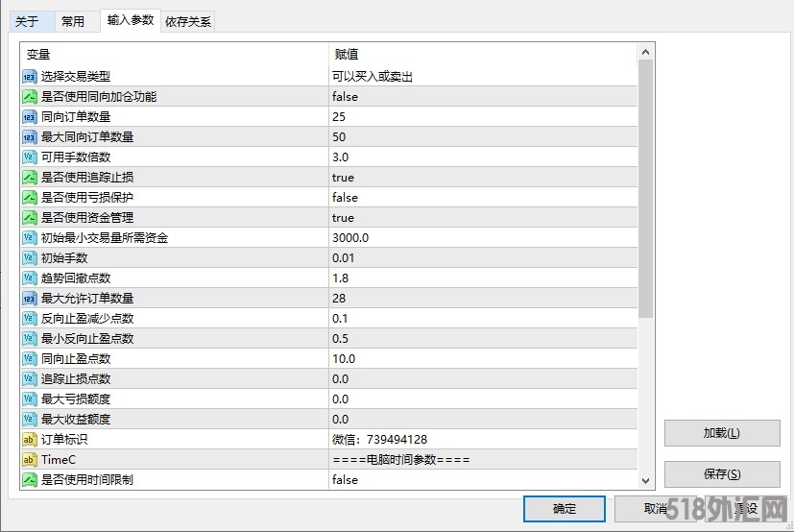Click the 赋值 column header
Image resolution: width=794 pixels, height=532 pixels.
click(483, 54)
